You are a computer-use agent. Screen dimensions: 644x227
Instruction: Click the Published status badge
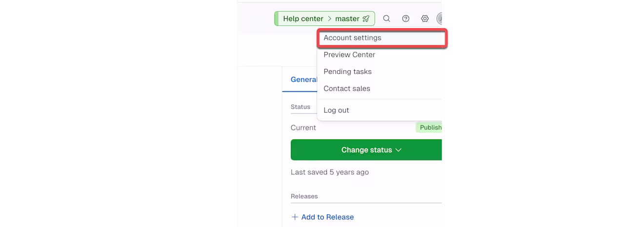coord(429,128)
